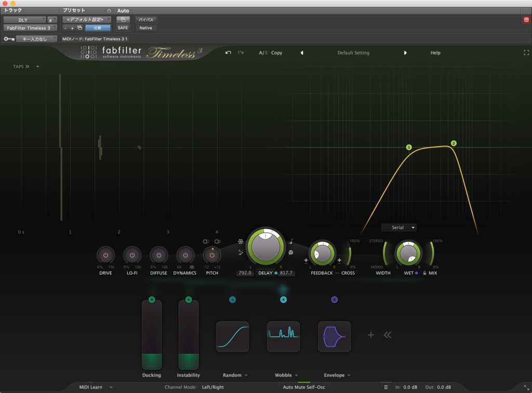532x393 pixels.
Task: Click the 792.0 delay time field
Action: click(244, 272)
